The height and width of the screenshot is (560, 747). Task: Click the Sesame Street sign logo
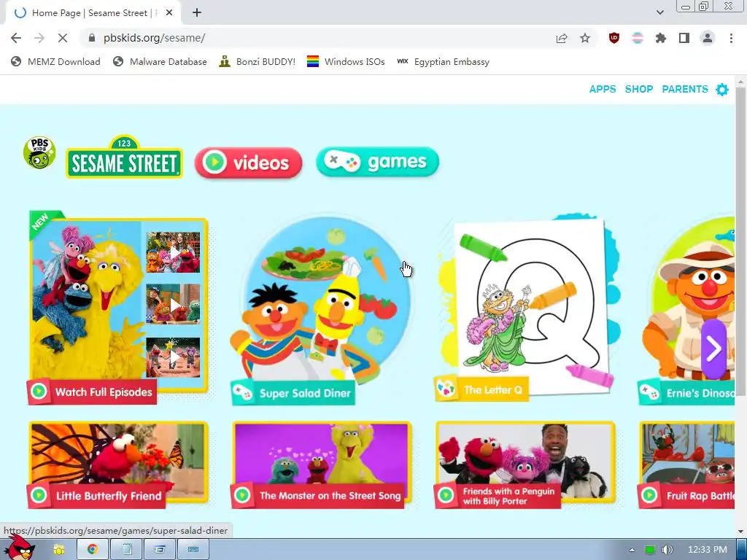124,157
